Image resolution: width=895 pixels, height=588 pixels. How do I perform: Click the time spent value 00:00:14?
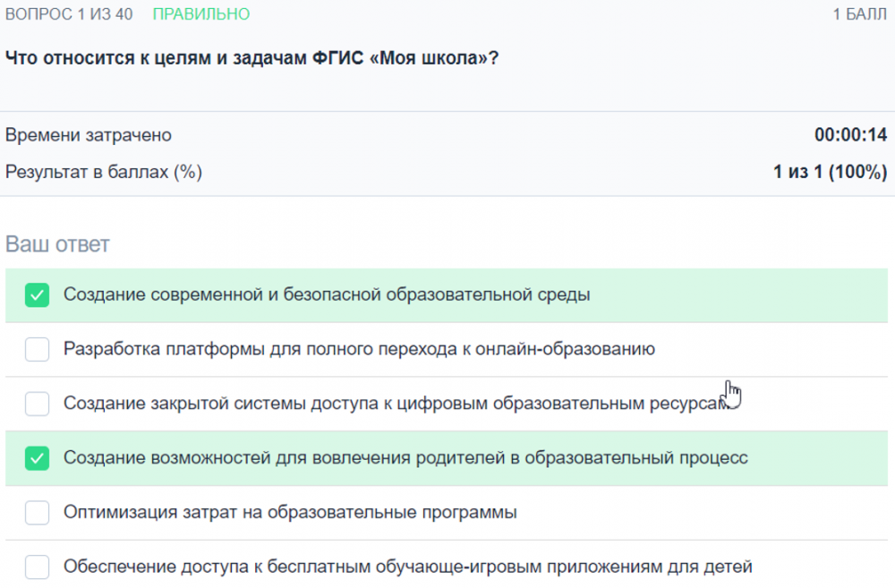tap(850, 135)
